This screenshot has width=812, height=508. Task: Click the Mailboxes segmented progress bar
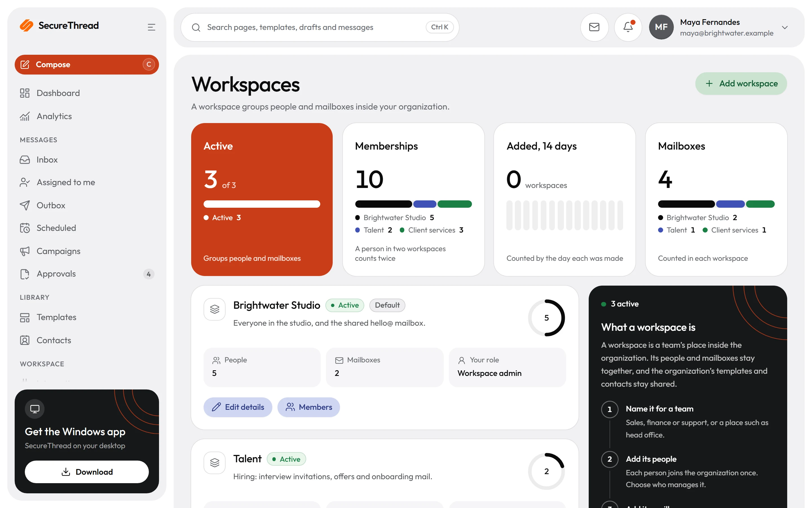[x=716, y=204]
